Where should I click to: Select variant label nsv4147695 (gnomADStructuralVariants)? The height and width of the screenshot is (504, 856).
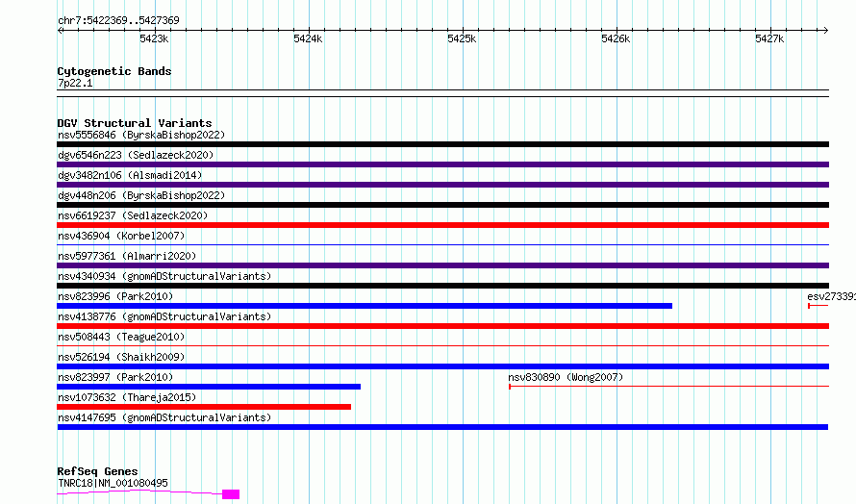(x=164, y=417)
